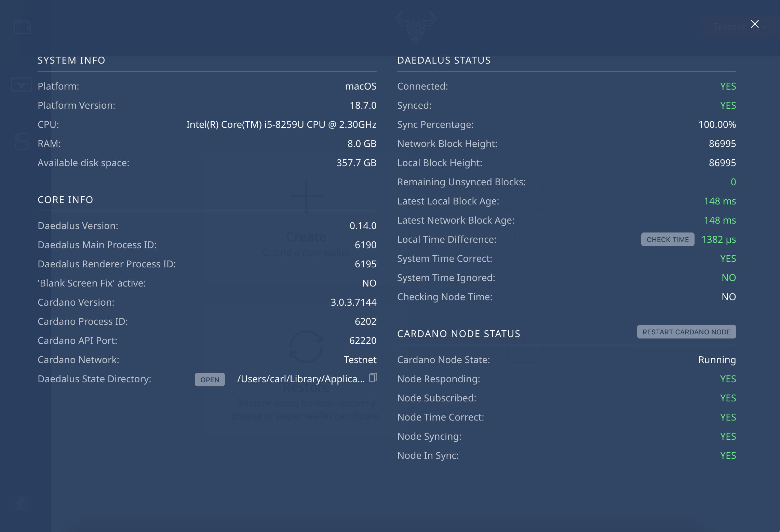Copy the Daedalus state directory path
The height and width of the screenshot is (532, 780).
click(373, 378)
